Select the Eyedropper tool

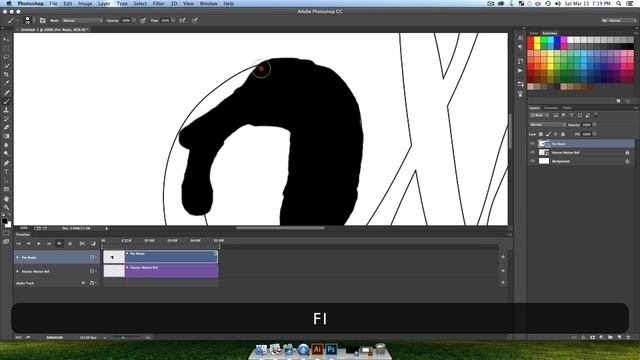point(6,83)
